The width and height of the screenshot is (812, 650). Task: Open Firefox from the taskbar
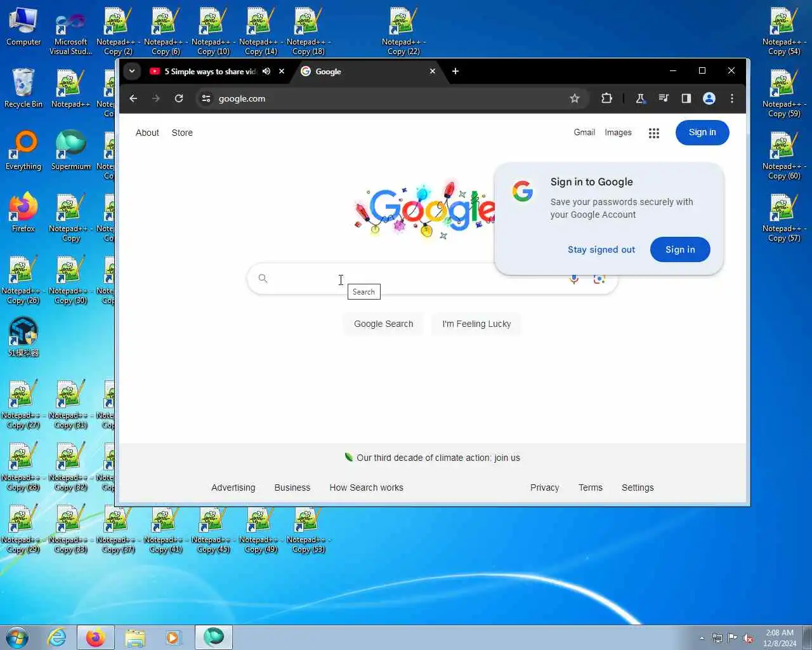[96, 637]
